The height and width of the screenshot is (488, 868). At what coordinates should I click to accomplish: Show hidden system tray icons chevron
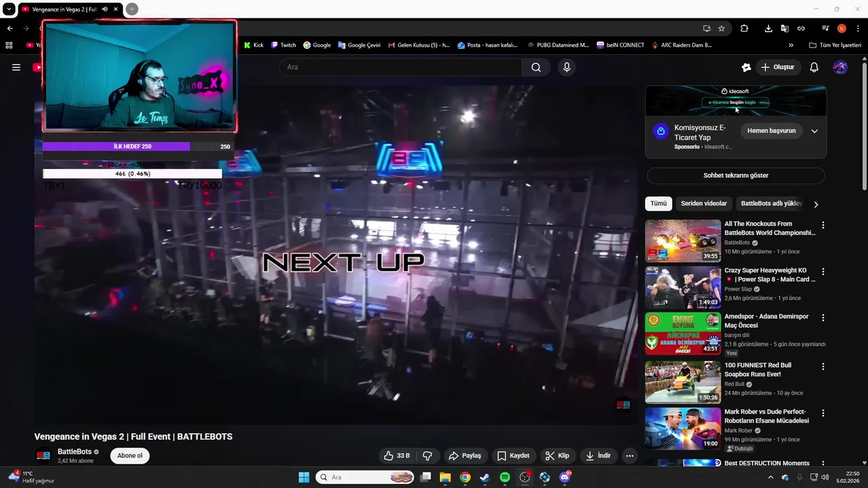pos(770,477)
